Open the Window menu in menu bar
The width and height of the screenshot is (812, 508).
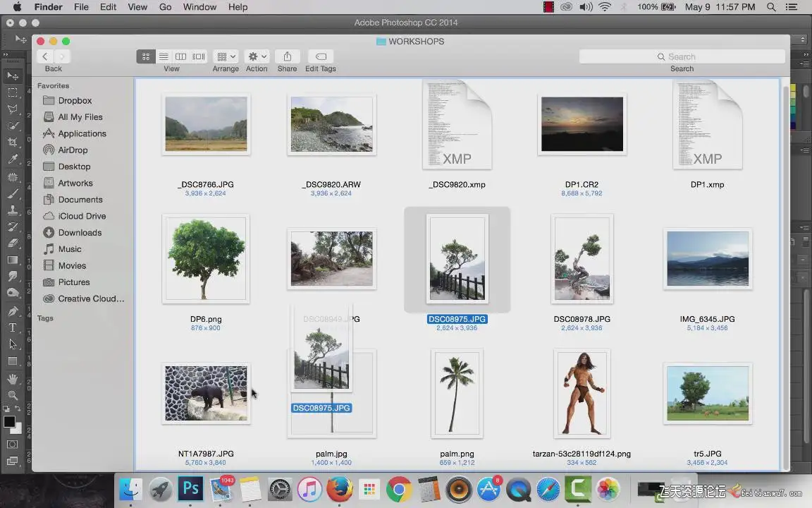pyautogui.click(x=199, y=7)
